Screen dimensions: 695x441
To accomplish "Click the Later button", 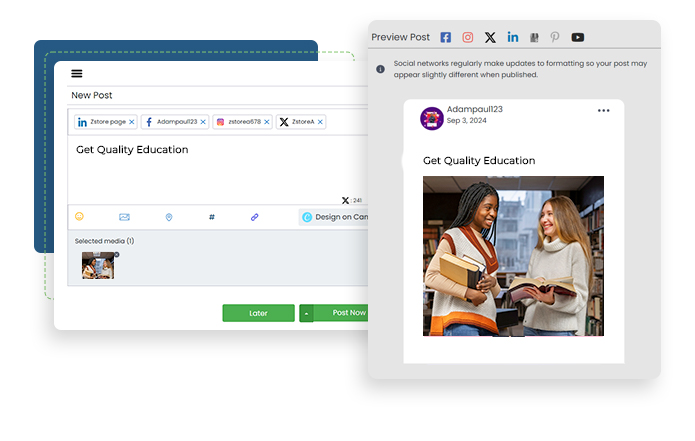I will [258, 313].
